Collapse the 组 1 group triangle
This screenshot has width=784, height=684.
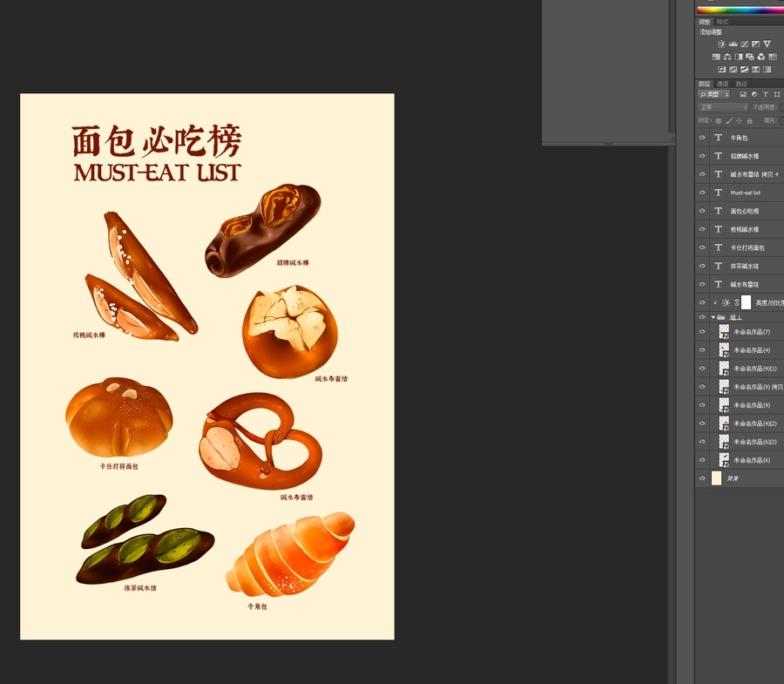click(x=713, y=317)
